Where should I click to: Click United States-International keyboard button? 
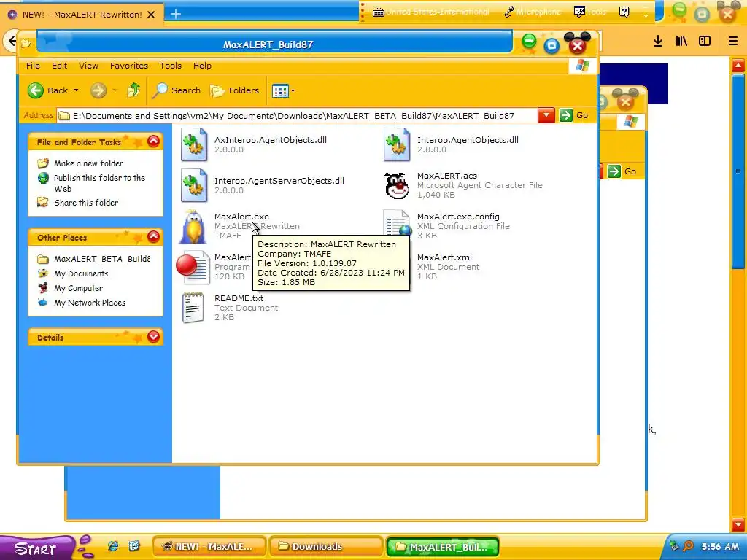(431, 12)
